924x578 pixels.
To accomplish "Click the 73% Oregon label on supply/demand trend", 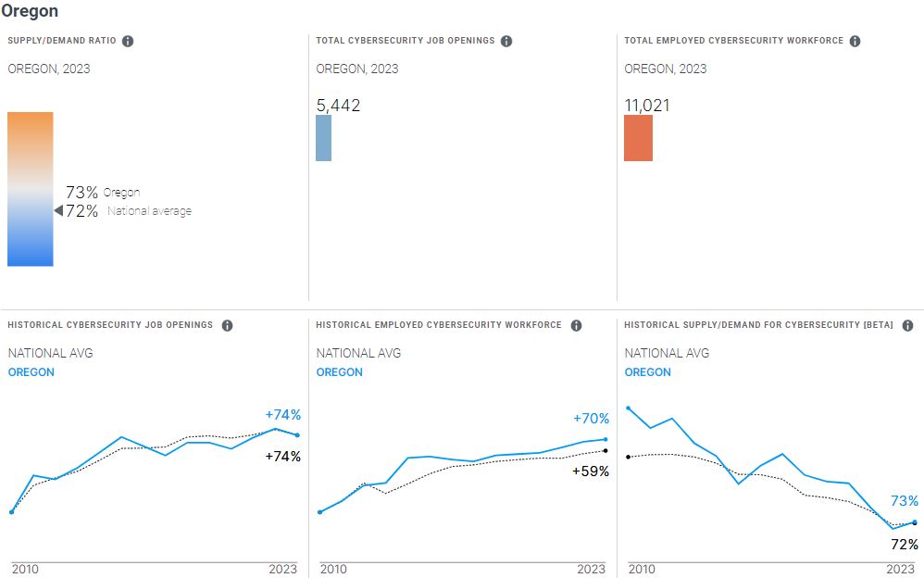I will 905,501.
